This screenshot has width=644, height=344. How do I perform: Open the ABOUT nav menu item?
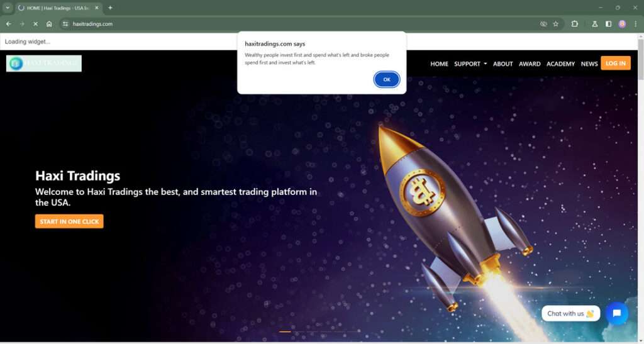502,64
